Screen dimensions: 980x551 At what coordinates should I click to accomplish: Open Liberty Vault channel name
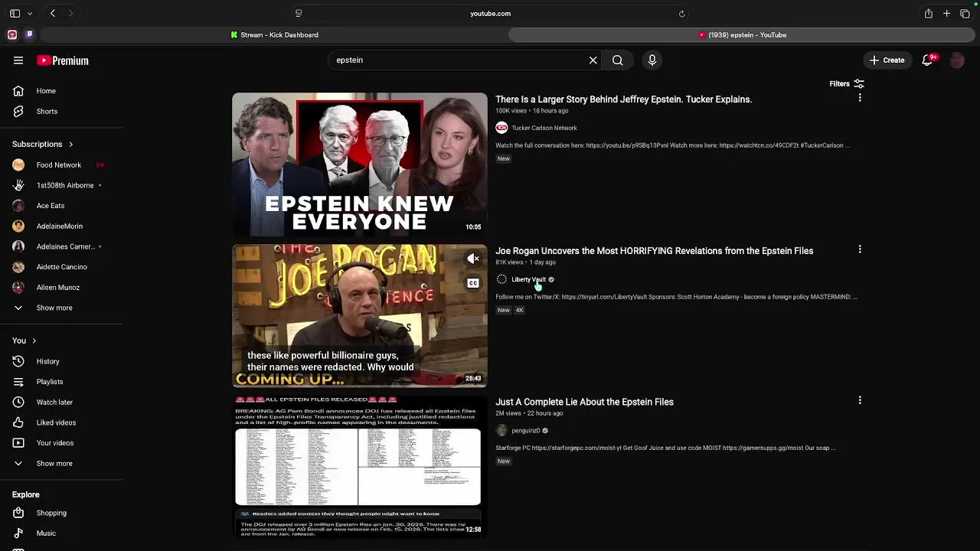529,279
